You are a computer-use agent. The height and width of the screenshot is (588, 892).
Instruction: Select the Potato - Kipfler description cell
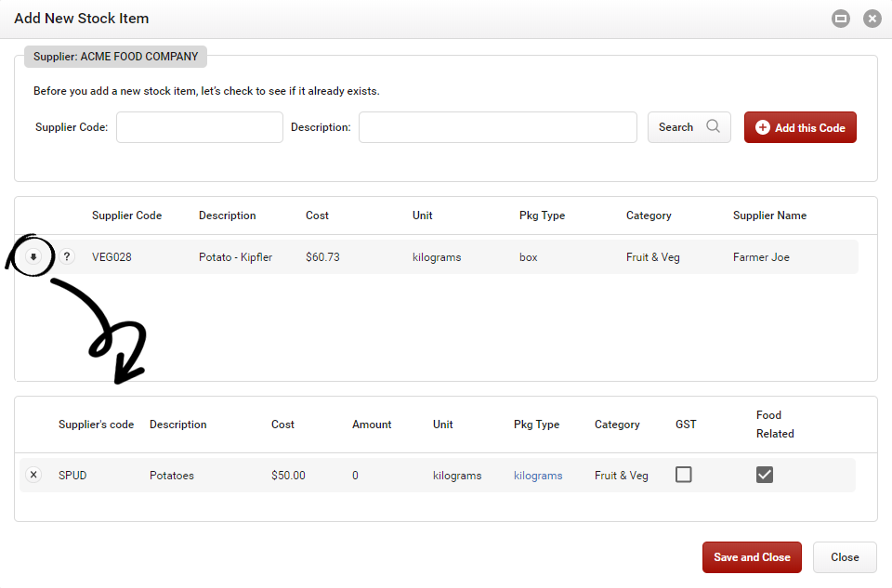tap(235, 257)
